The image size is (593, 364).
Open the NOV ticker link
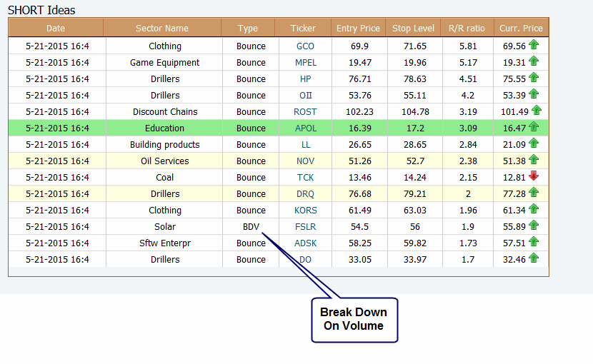click(x=305, y=161)
